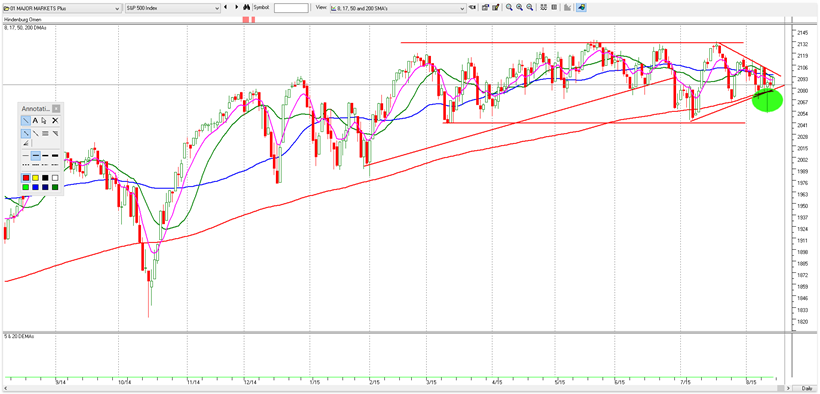Viewport: 820px width, 394px height.
Task: Click the 8, 17, 50, 200 DMAs label
Action: (x=25, y=27)
